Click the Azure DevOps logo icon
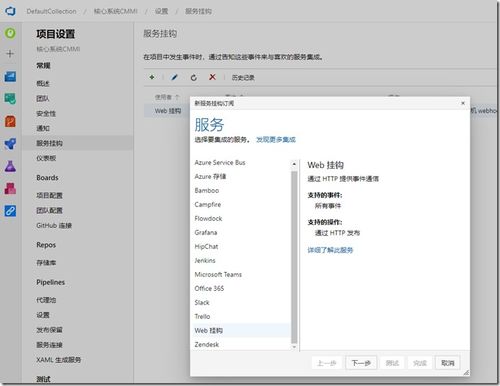This screenshot has width=500, height=386. 10,11
